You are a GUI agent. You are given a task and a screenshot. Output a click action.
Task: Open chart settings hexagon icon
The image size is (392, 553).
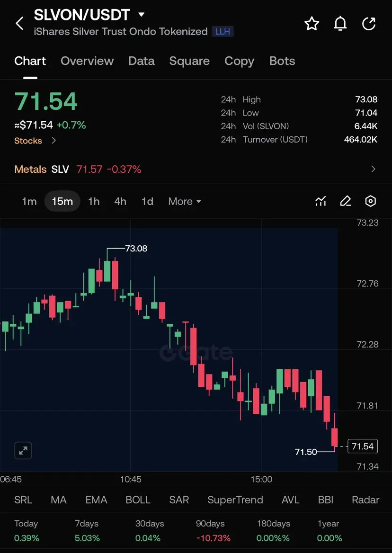point(370,201)
